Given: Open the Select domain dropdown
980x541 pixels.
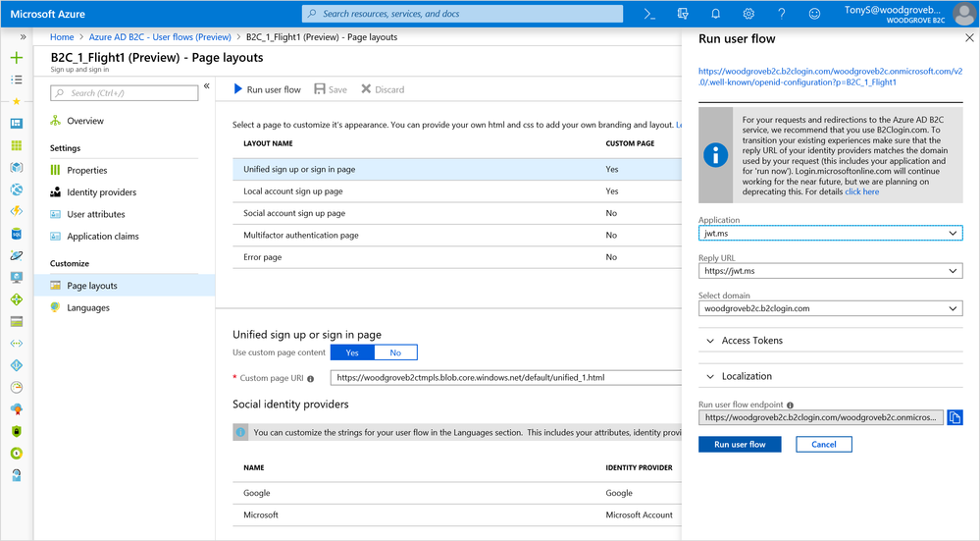Looking at the screenshot, I should click(x=830, y=308).
